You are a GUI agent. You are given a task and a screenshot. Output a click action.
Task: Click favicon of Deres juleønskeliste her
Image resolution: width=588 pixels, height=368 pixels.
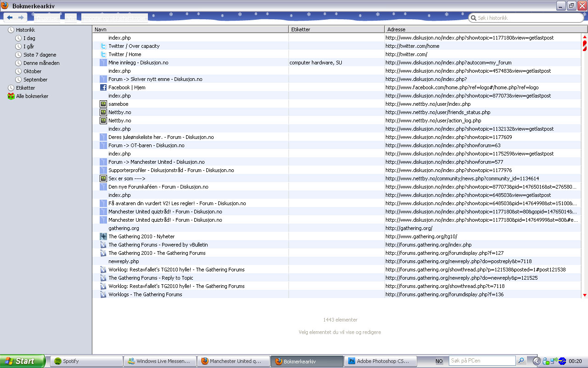[103, 137]
